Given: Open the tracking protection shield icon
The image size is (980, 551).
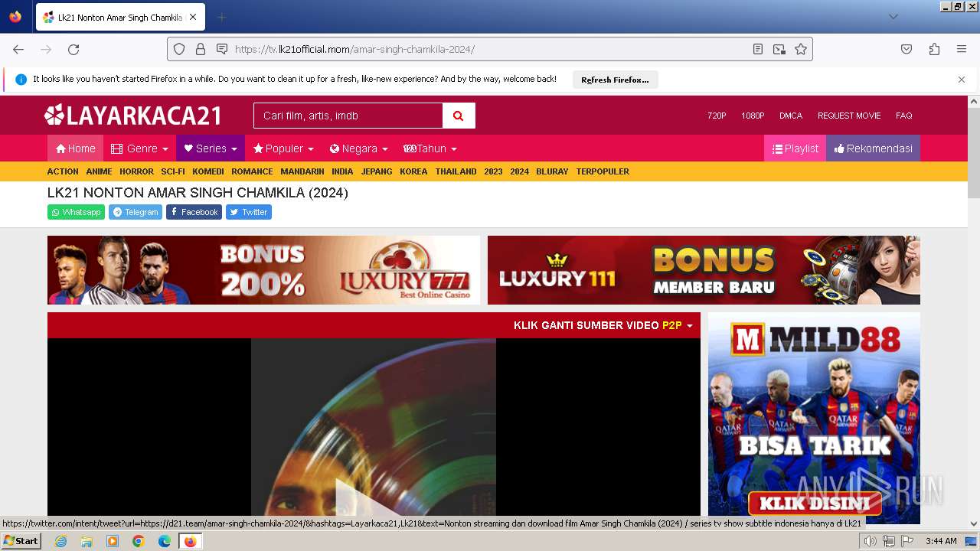Looking at the screenshot, I should pyautogui.click(x=179, y=49).
